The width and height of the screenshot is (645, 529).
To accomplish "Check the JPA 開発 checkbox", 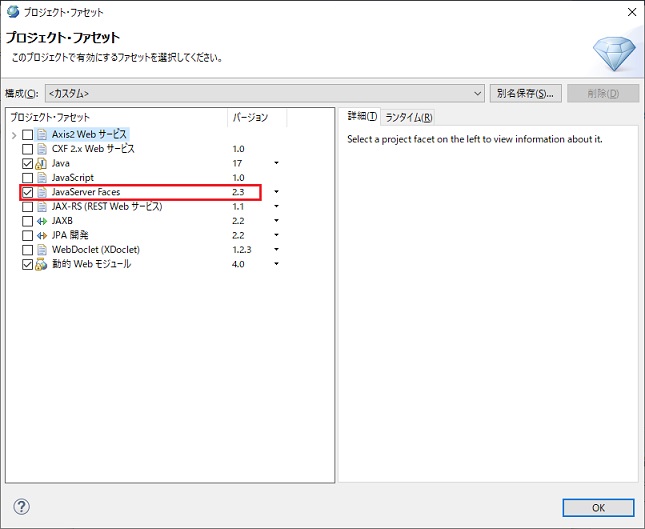I will point(27,235).
